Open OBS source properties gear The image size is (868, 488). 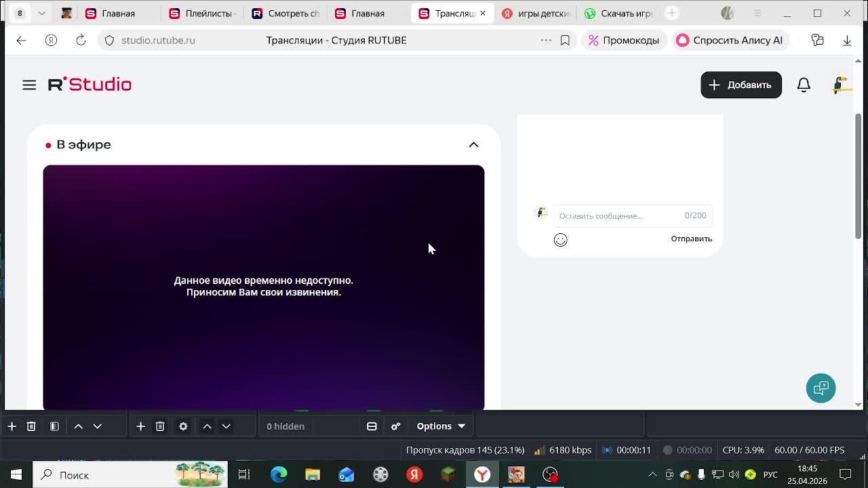coord(183,426)
